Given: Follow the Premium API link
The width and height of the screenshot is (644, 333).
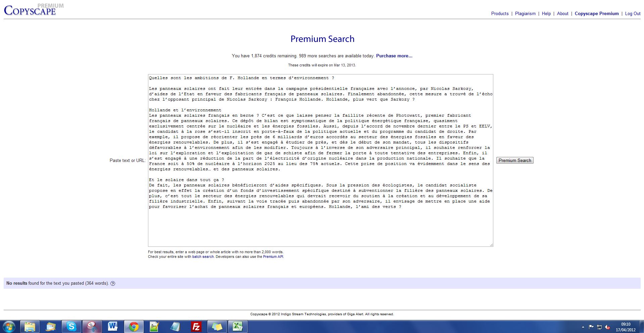Looking at the screenshot, I should point(273,257).
